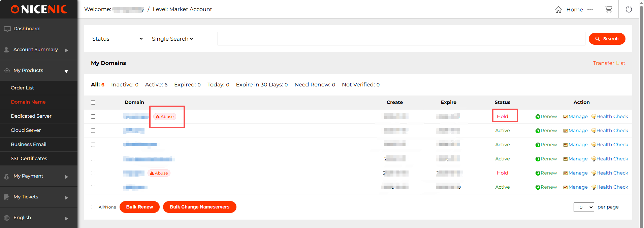Enable the All/None checkbox
Viewport: 644px width, 228px height.
tap(93, 207)
